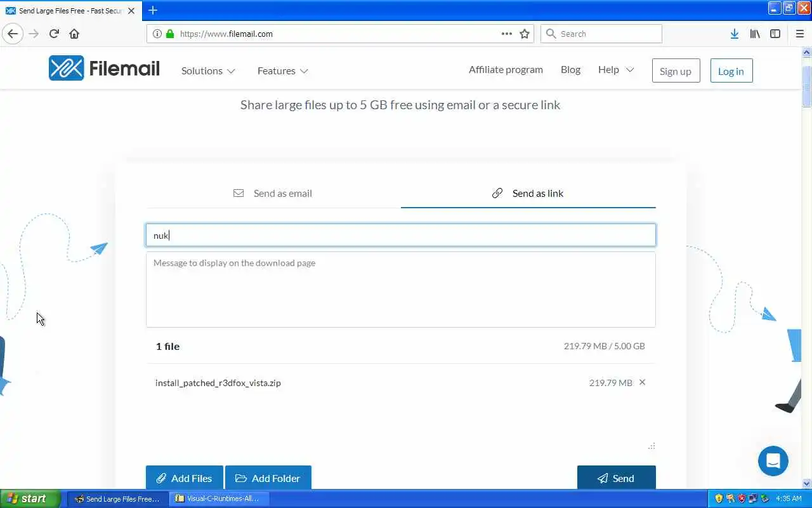
Task: Click the Add Files button
Action: 185,478
